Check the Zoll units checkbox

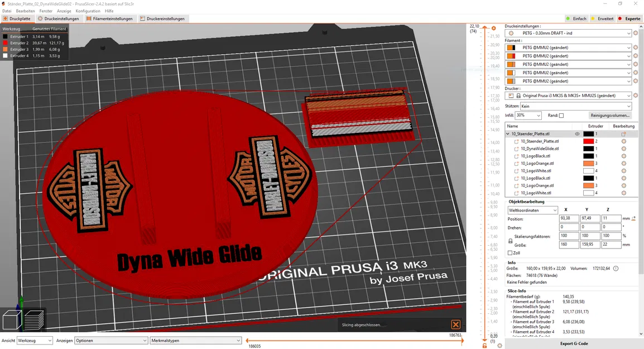click(510, 253)
